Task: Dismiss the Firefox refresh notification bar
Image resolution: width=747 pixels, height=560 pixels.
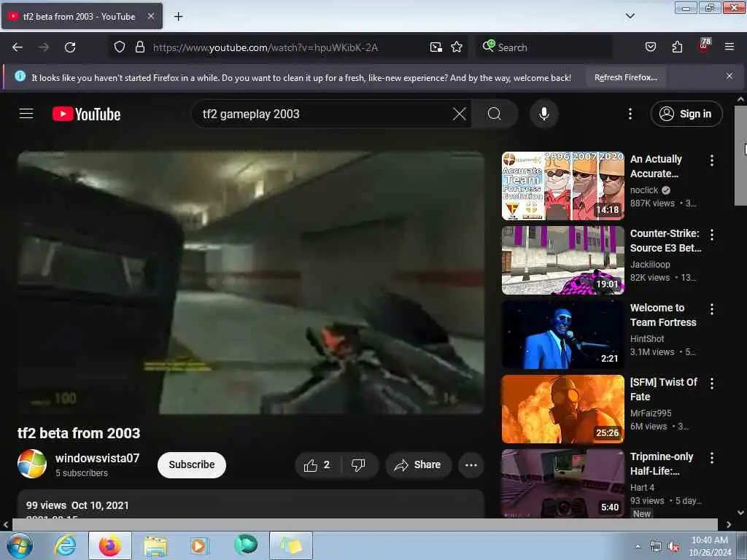Action: (x=729, y=76)
